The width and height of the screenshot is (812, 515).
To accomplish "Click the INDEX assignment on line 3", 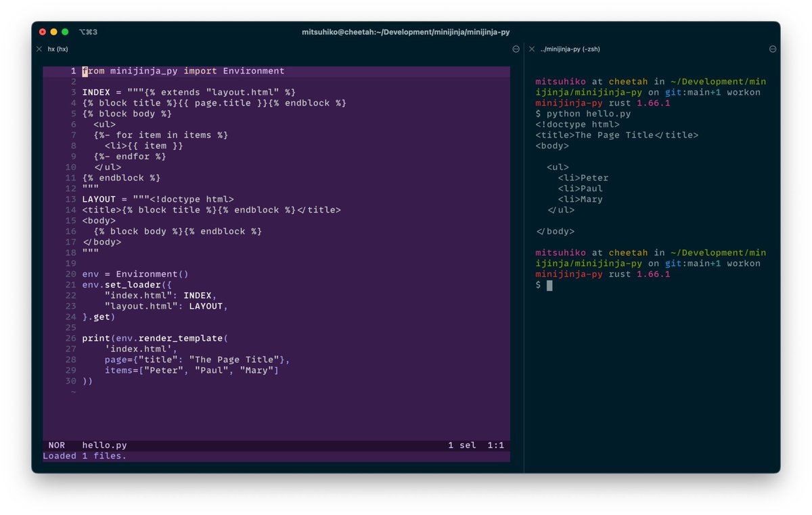I will [x=189, y=92].
